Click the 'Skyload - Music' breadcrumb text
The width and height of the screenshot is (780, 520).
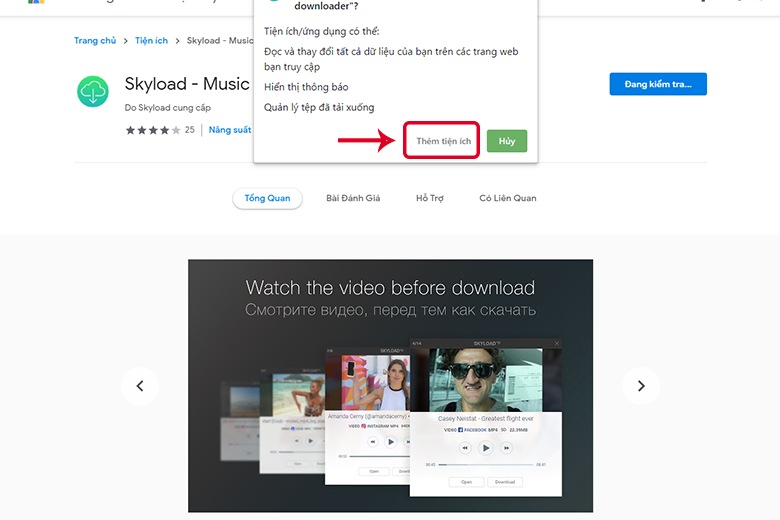220,40
